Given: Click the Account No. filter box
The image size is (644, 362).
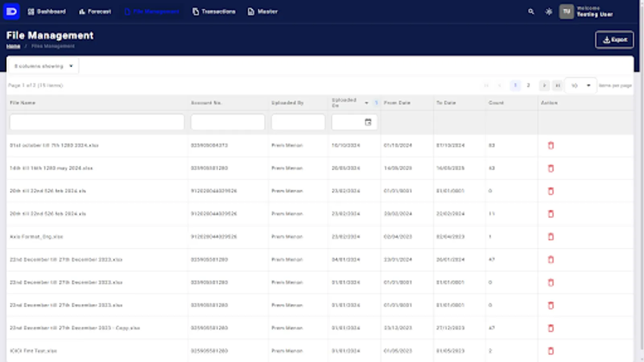Looking at the screenshot, I should click(x=227, y=122).
